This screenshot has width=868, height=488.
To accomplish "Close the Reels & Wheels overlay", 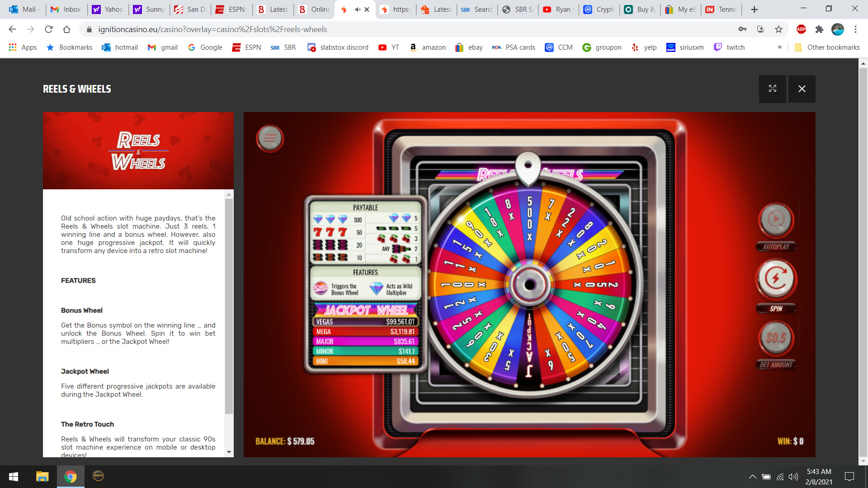I will tap(802, 89).
